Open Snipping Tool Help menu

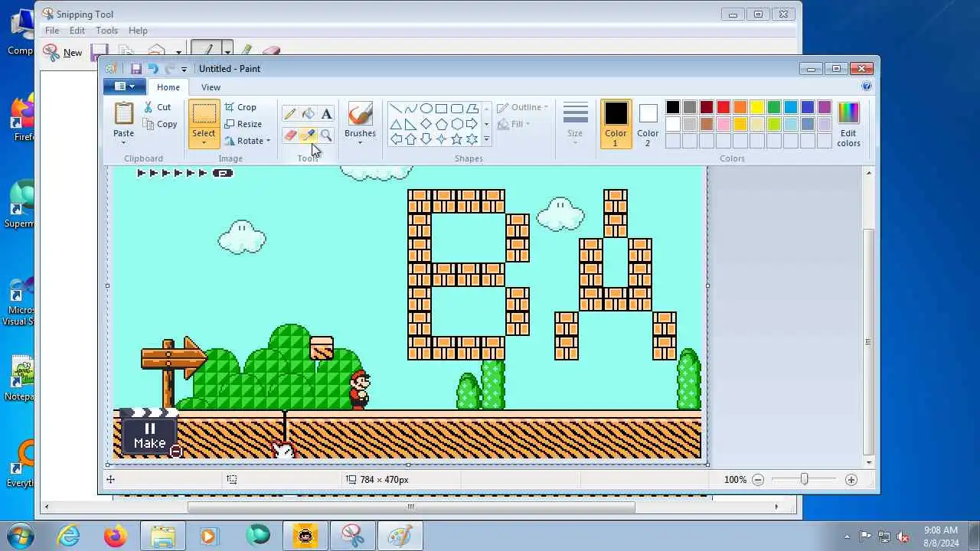138,31
